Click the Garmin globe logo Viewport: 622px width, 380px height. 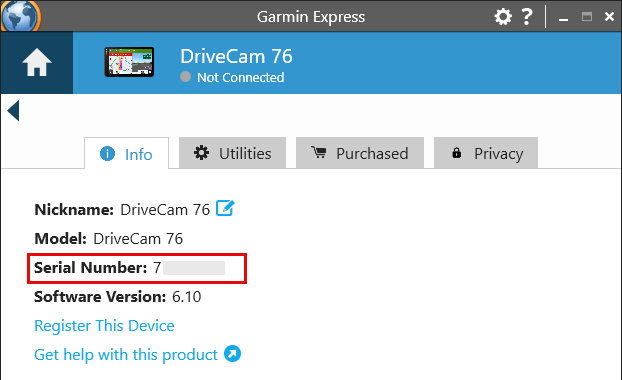20,16
